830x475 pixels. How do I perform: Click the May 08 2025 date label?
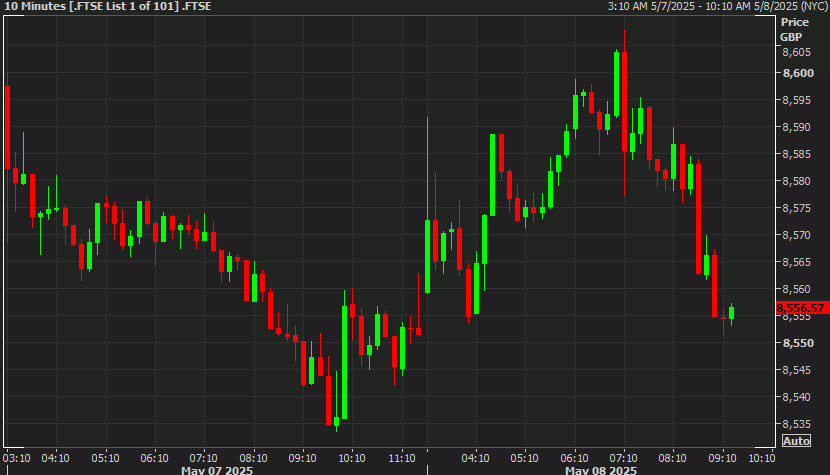601,470
